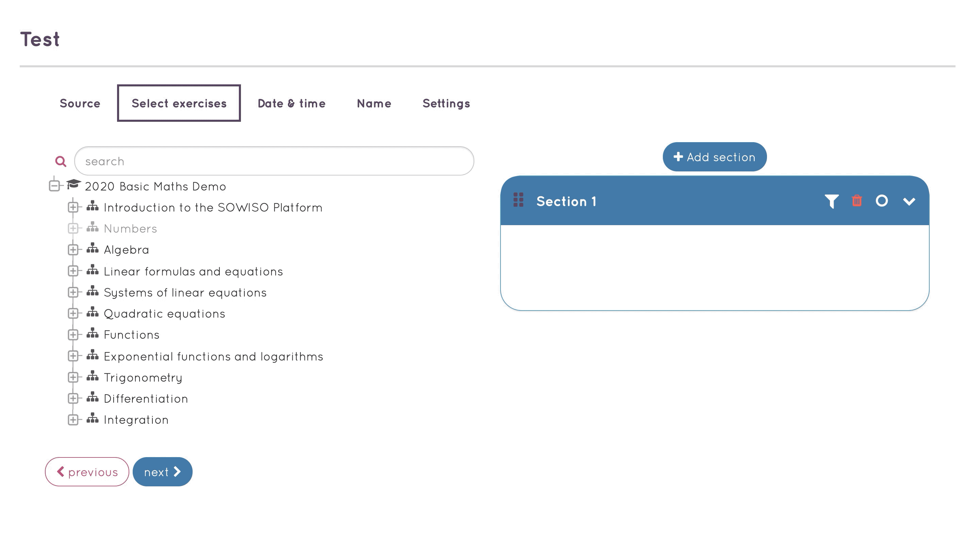This screenshot has width=980, height=551.
Task: Click the hierarchy icon next to Algebra
Action: [93, 249]
